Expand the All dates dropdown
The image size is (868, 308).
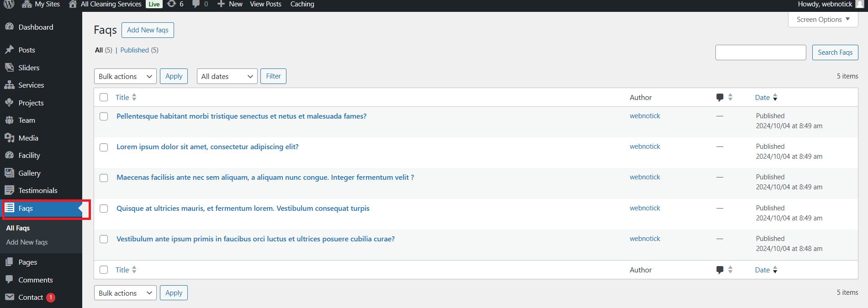point(227,76)
